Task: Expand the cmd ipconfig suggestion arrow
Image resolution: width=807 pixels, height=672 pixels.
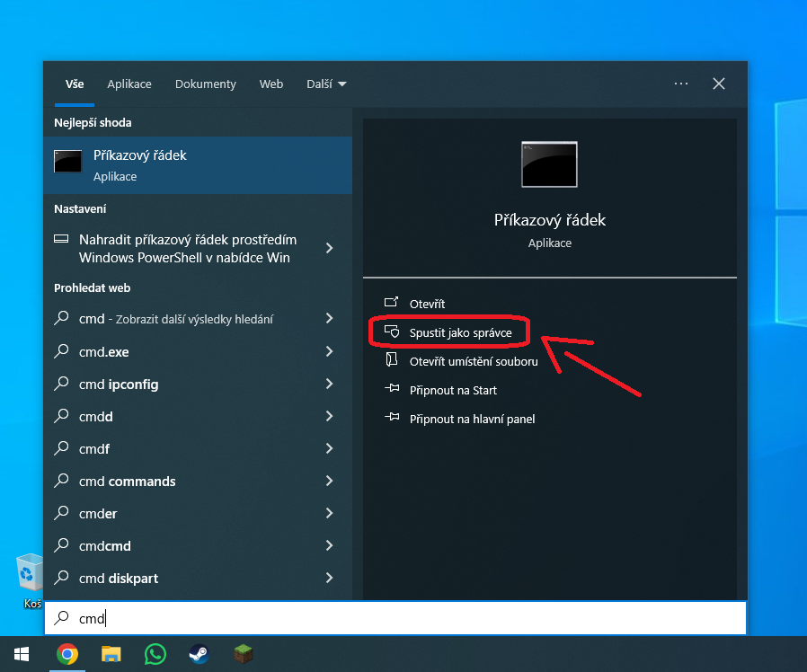Action: (x=329, y=384)
